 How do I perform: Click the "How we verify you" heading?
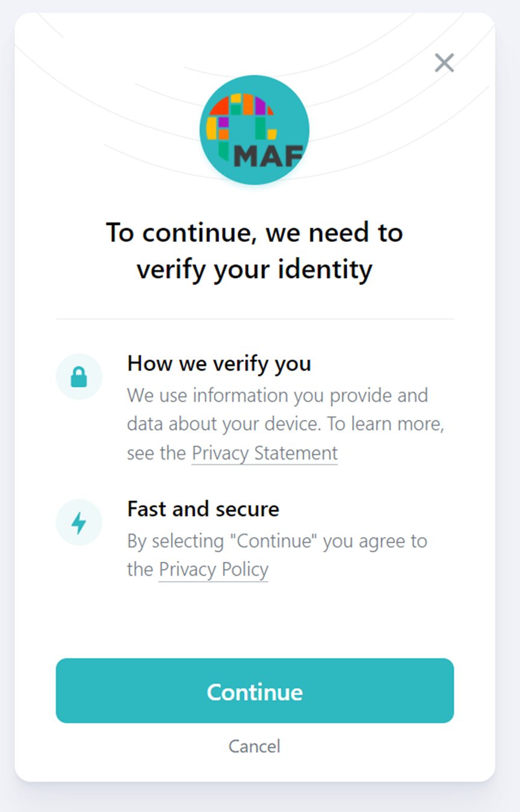(219, 363)
